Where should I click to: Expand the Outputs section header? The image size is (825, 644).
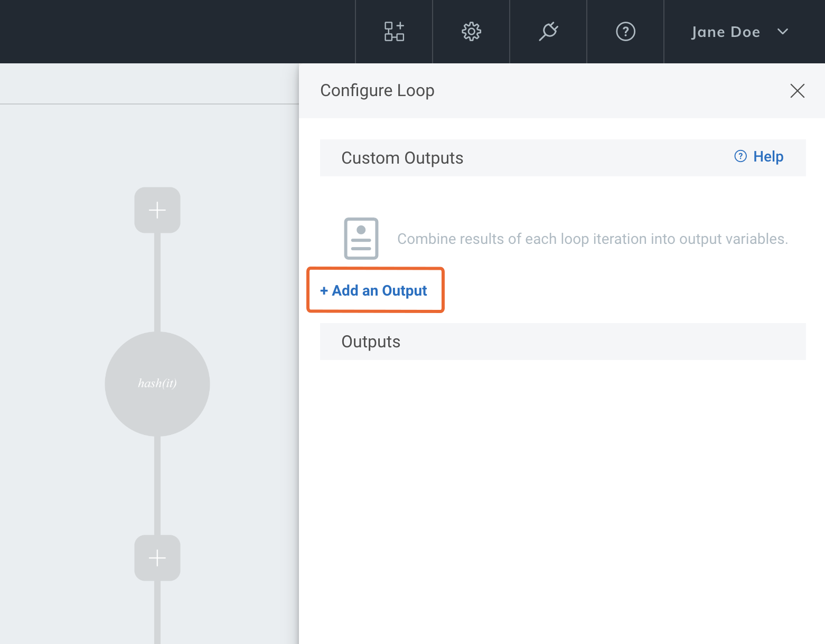371,342
